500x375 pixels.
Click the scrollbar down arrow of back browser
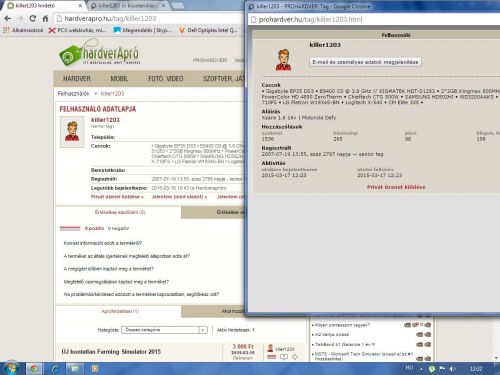tap(496, 358)
